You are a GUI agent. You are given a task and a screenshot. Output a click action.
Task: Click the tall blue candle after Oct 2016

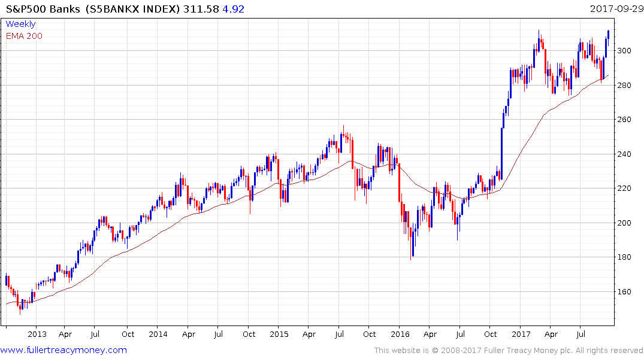click(x=501, y=154)
